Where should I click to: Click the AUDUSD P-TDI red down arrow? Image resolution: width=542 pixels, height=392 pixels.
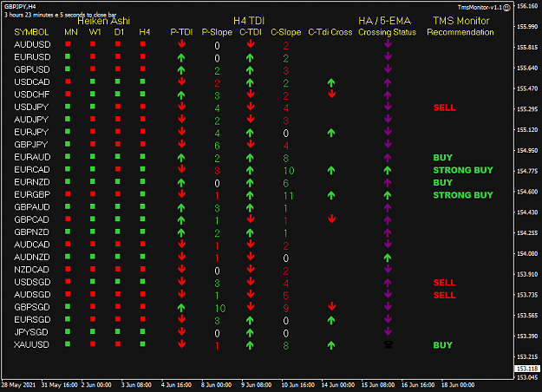(x=182, y=44)
